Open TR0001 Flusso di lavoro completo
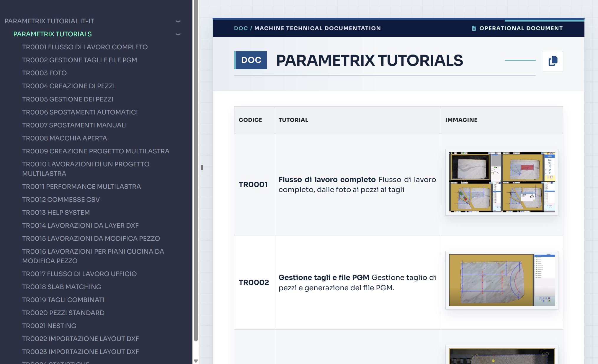The height and width of the screenshot is (364, 598). pyautogui.click(x=85, y=47)
